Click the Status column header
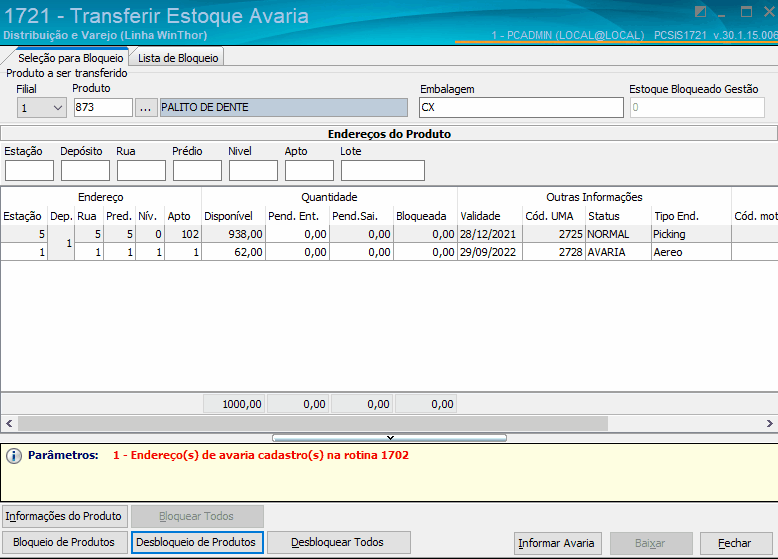This screenshot has width=778, height=559. [x=618, y=216]
